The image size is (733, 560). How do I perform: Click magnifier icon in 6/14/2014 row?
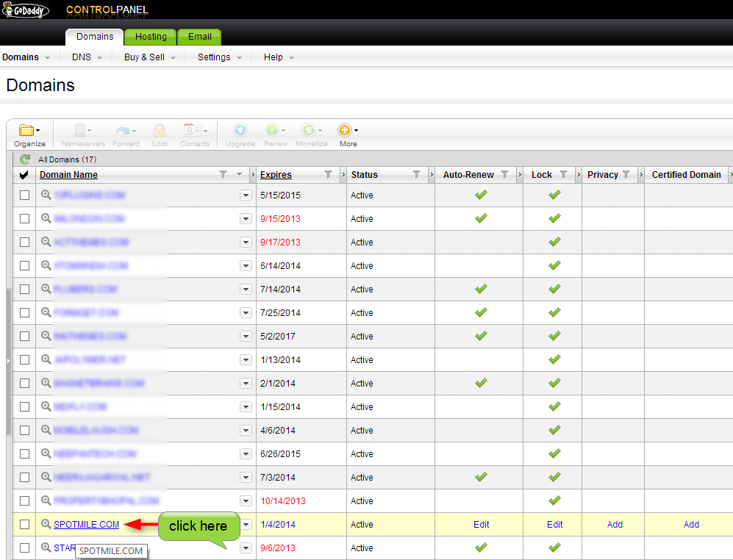[x=46, y=265]
